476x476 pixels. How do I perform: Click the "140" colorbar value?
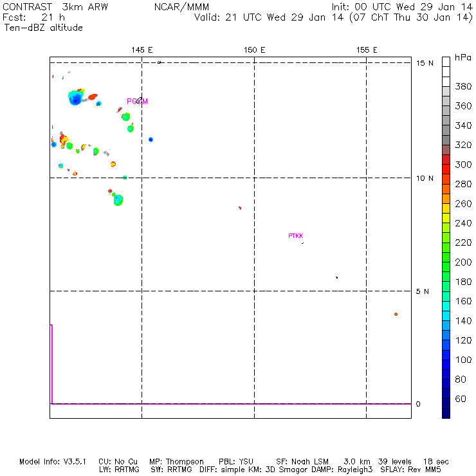click(x=463, y=320)
